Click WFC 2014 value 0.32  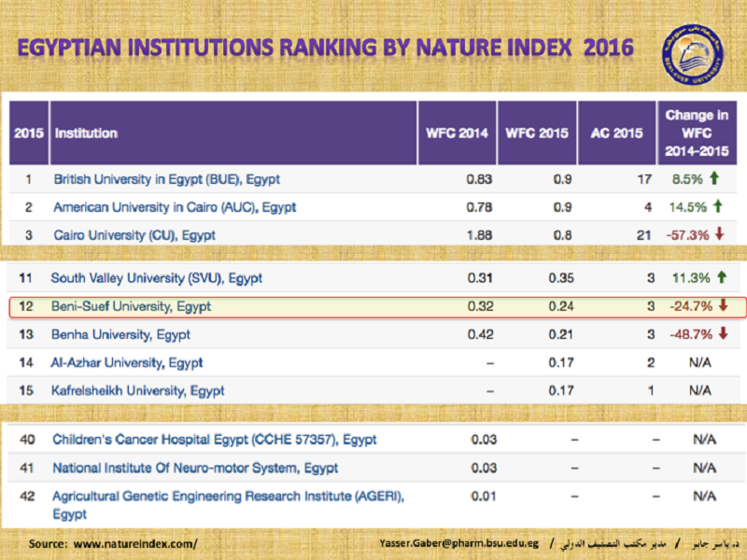coord(480,306)
